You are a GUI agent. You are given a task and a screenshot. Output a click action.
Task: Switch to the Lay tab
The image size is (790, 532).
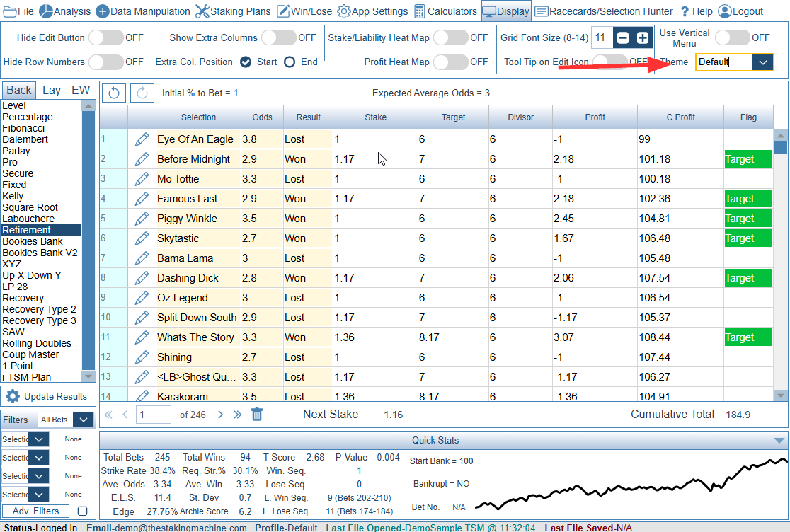click(52, 90)
